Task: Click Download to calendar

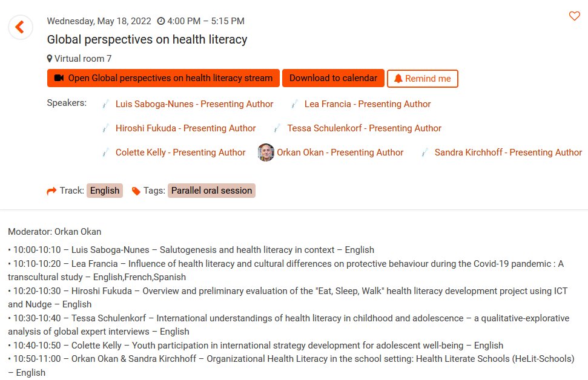Action: click(334, 77)
